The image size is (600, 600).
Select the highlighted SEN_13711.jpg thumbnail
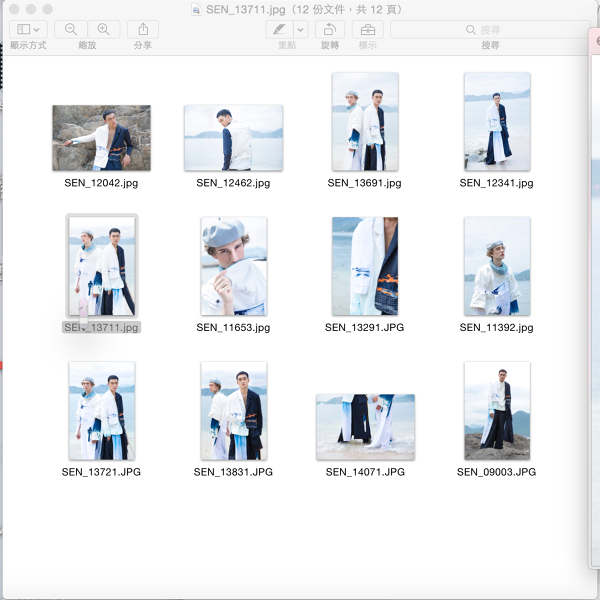(102, 266)
